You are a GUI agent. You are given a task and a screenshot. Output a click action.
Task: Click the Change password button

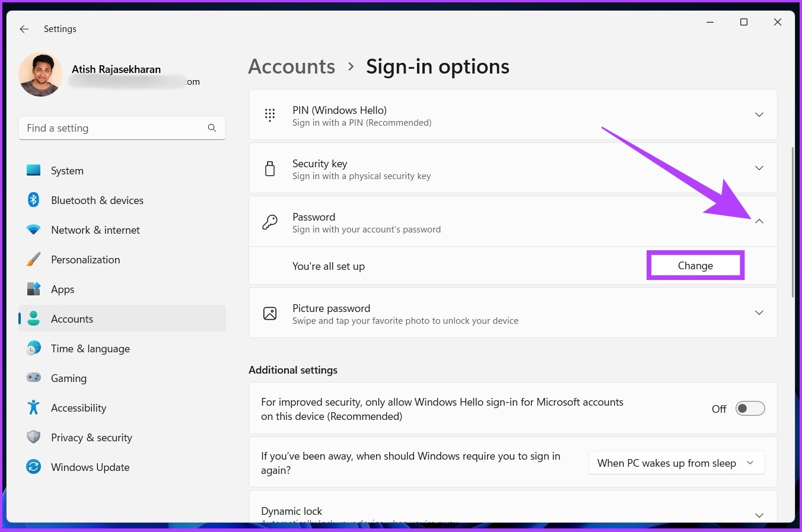point(695,265)
